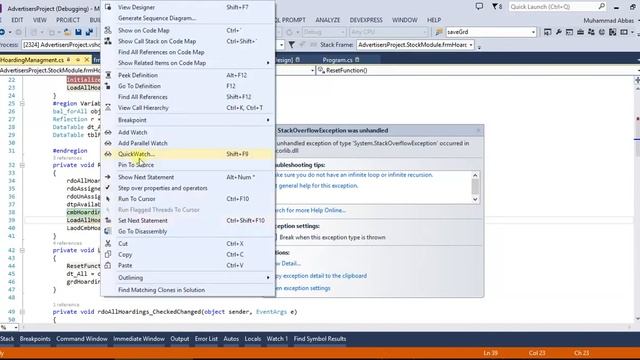The width and height of the screenshot is (640, 360).
Task: Toggle pin on the HoardingManagment.cs tab
Action: coord(78,60)
